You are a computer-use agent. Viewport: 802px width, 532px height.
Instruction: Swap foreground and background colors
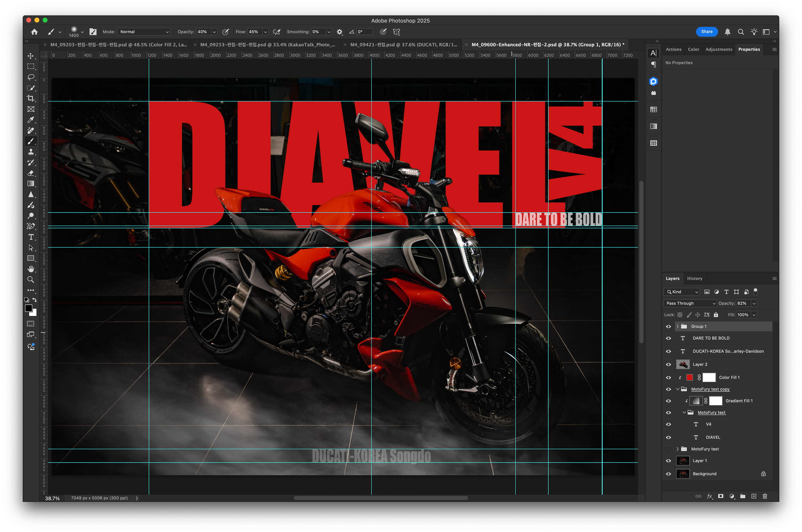34,300
